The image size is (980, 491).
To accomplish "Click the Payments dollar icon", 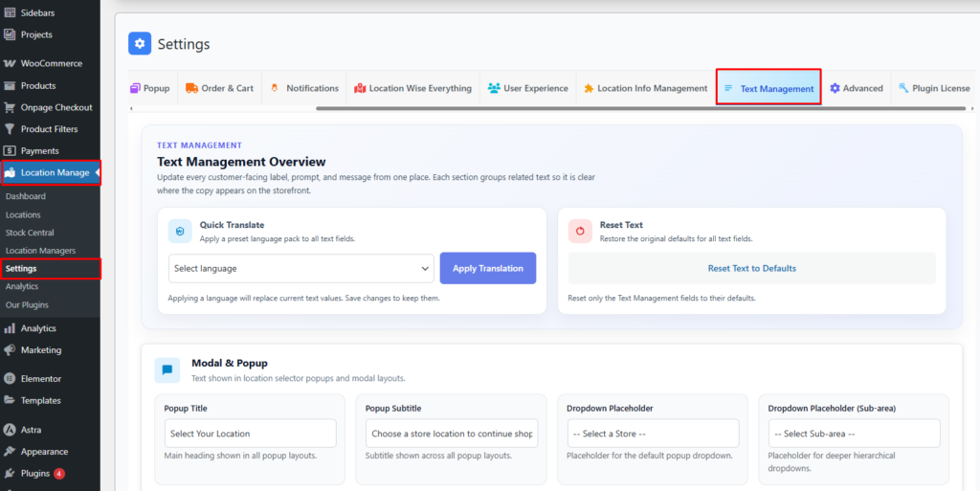I will (10, 150).
